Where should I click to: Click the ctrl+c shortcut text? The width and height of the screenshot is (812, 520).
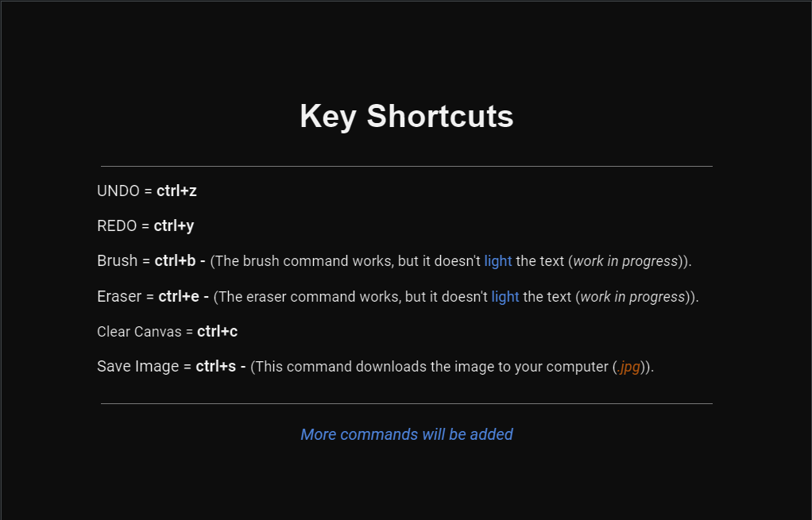[x=218, y=332]
